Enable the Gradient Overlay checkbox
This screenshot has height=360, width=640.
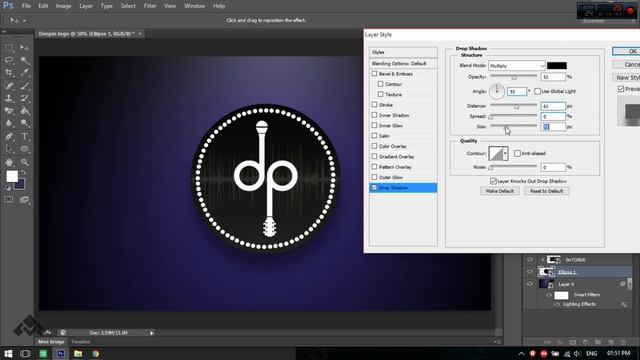(374, 156)
